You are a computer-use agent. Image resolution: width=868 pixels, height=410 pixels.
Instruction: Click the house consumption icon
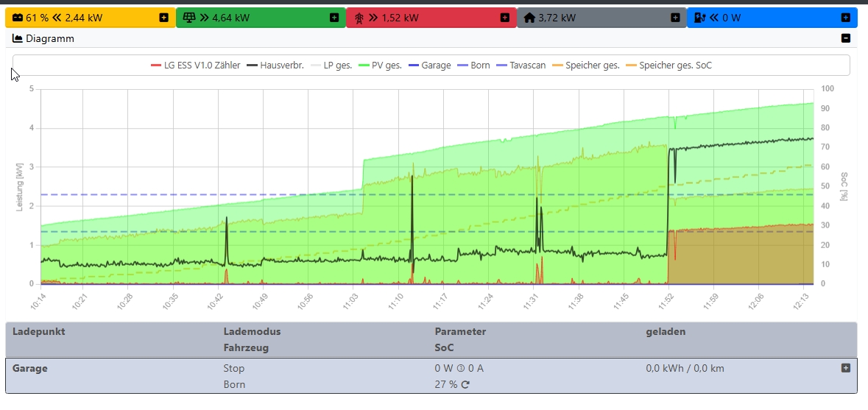[x=529, y=18]
